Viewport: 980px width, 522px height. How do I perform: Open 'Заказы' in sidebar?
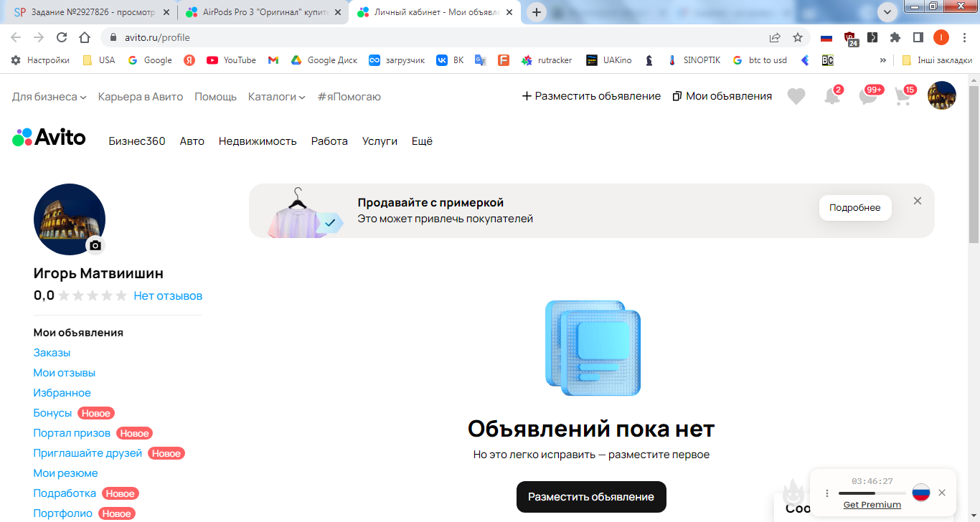click(52, 353)
